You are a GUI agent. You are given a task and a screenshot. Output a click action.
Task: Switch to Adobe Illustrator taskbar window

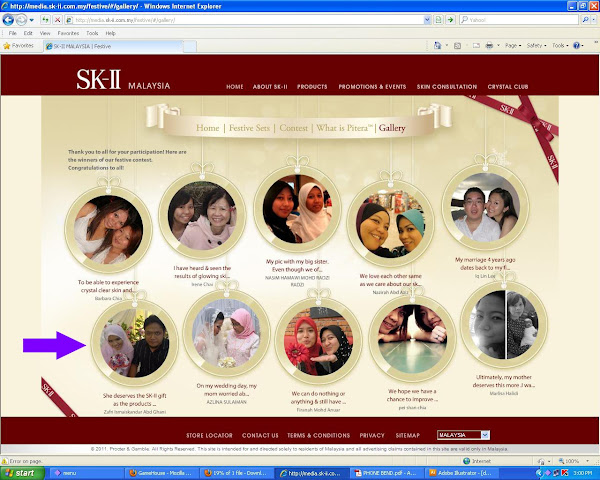coord(462,473)
